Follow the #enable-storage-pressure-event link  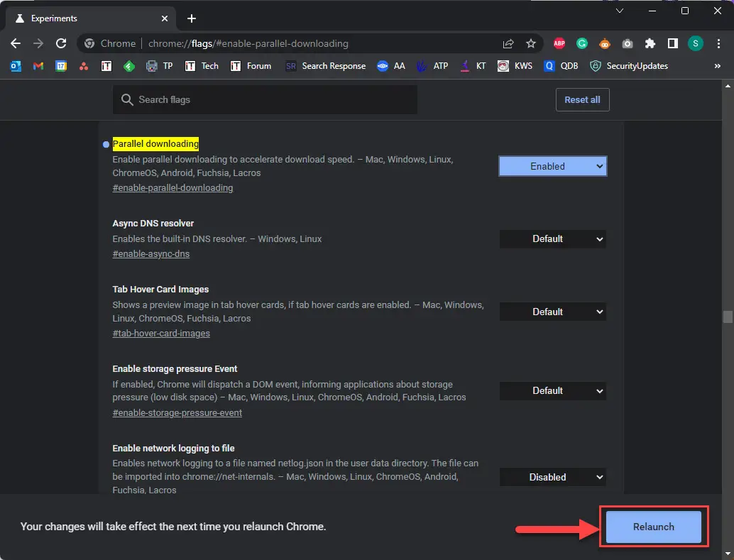pos(177,412)
